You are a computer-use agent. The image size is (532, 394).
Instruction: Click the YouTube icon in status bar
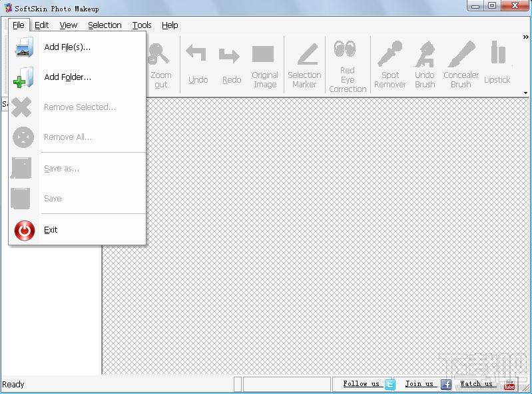[509, 385]
